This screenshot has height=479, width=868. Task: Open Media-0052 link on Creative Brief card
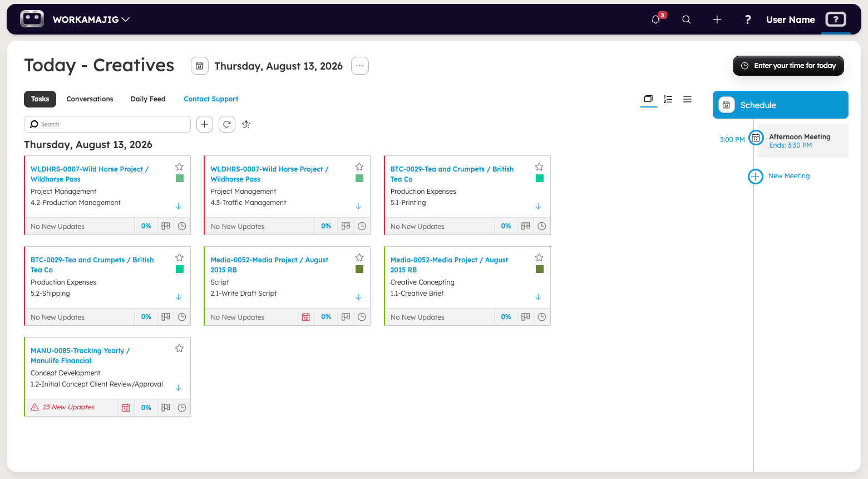pyautogui.click(x=449, y=265)
